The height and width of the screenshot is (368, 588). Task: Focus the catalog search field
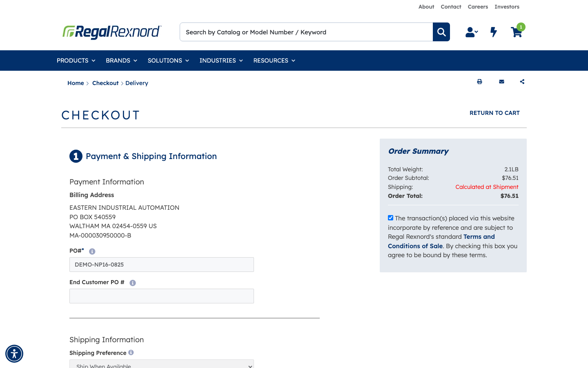tap(306, 32)
